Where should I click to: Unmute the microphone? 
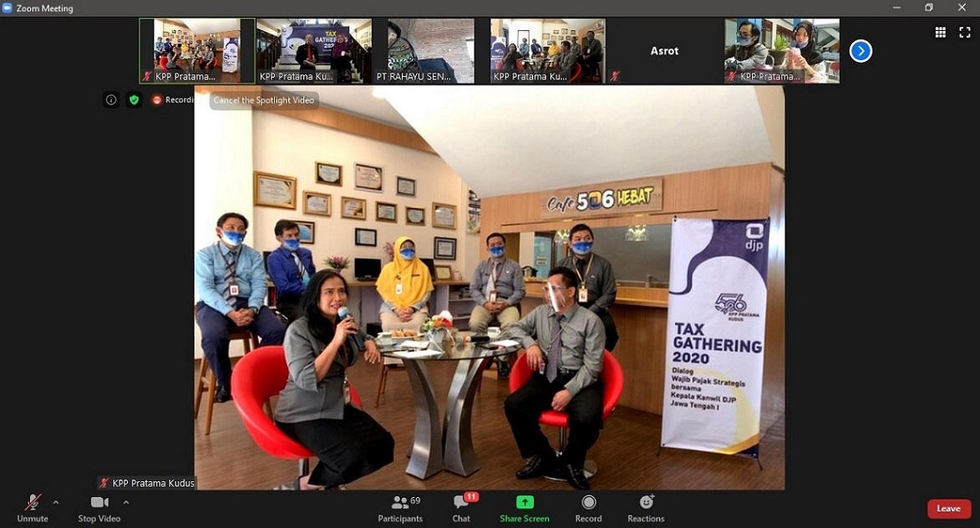(x=33, y=507)
